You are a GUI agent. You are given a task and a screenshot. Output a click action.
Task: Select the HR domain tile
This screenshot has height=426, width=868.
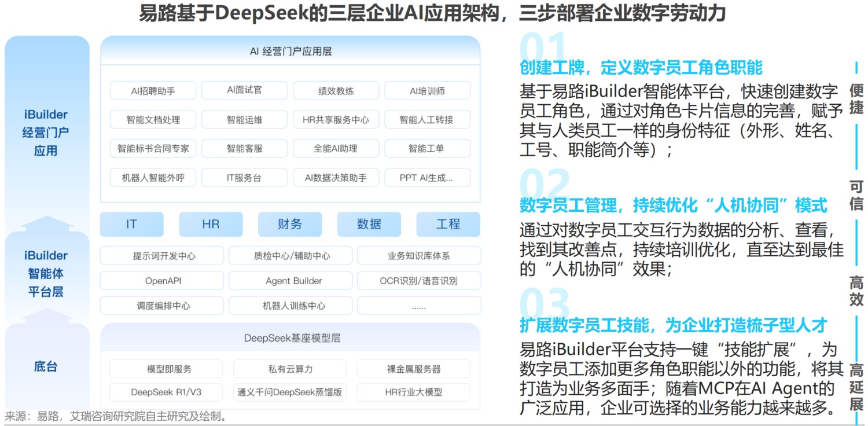[x=211, y=224]
